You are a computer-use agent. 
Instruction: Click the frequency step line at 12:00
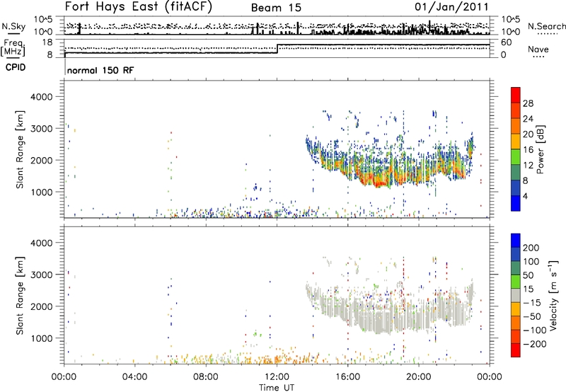tap(277, 49)
